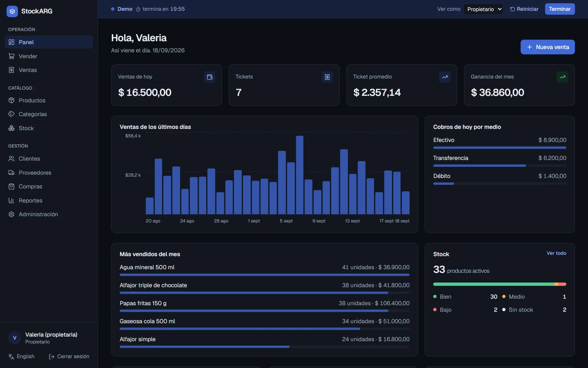Click the Alfajor simple row
This screenshot has width=588, height=368.
click(x=264, y=342)
